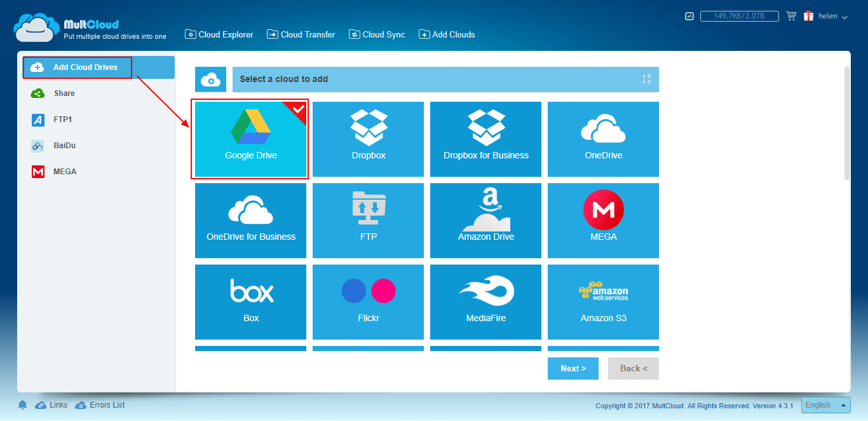Click the notifications bell icon

point(23,405)
